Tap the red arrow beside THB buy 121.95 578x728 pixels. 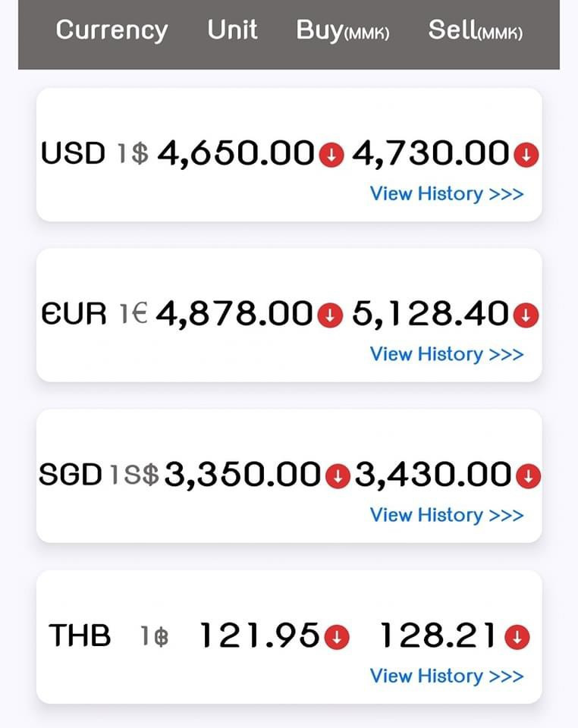coord(336,637)
